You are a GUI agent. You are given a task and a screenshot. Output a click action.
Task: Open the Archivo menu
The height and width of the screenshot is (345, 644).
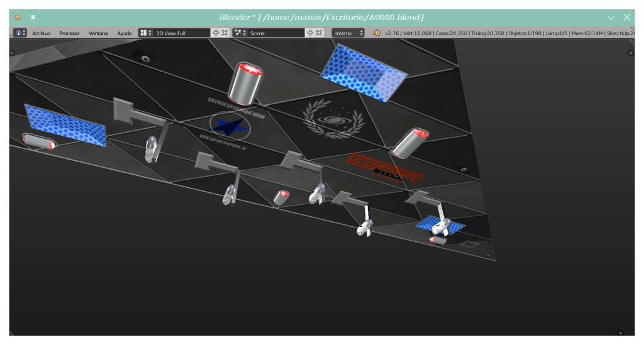(41, 33)
